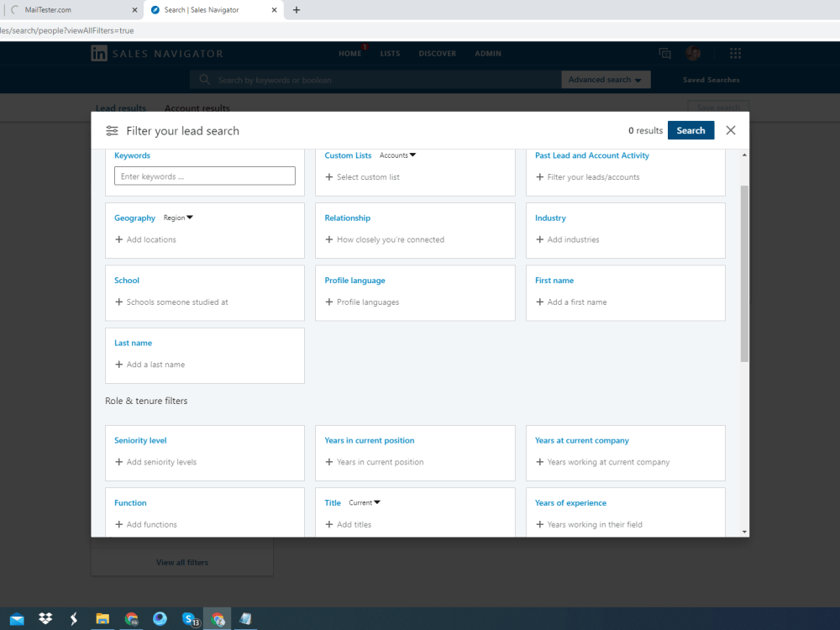Click the LinkedIn Sales Navigator logo
840x630 pixels.
click(157, 54)
